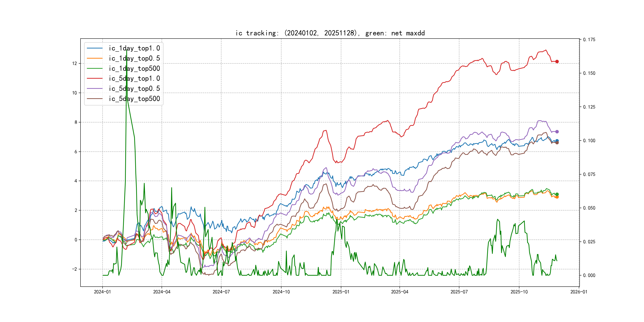Screen dimensions: 644x322
Task: Click the purple line swatch in legend
Action: [x=95, y=88]
